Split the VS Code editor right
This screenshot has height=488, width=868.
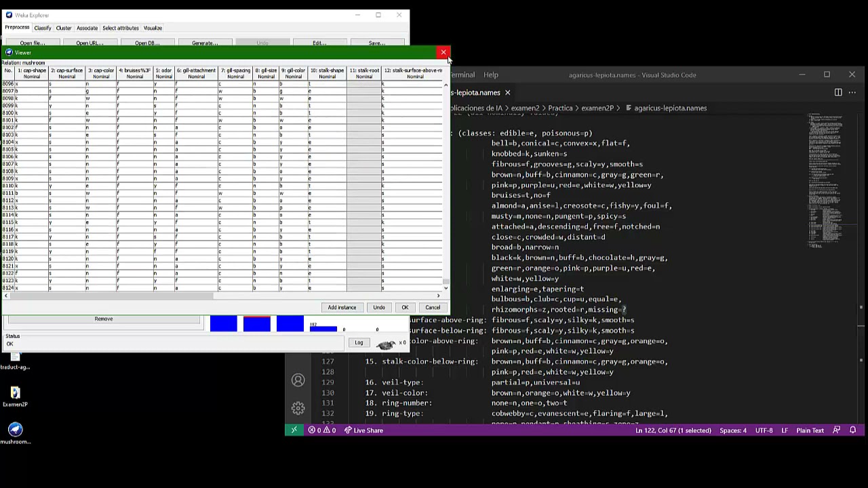click(838, 92)
